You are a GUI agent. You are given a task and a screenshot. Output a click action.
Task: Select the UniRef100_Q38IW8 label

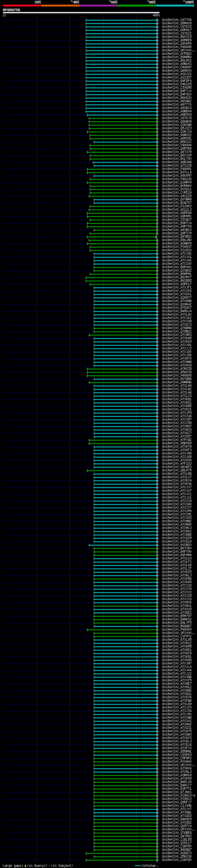click(x=177, y=125)
